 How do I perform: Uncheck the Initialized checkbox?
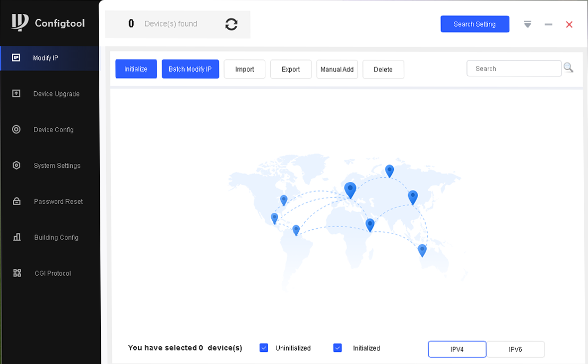click(x=338, y=348)
